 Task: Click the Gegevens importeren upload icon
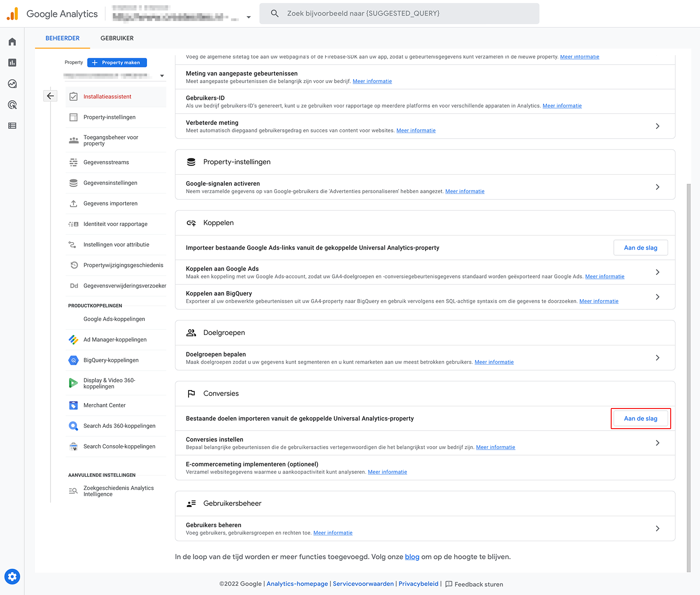pyautogui.click(x=73, y=204)
